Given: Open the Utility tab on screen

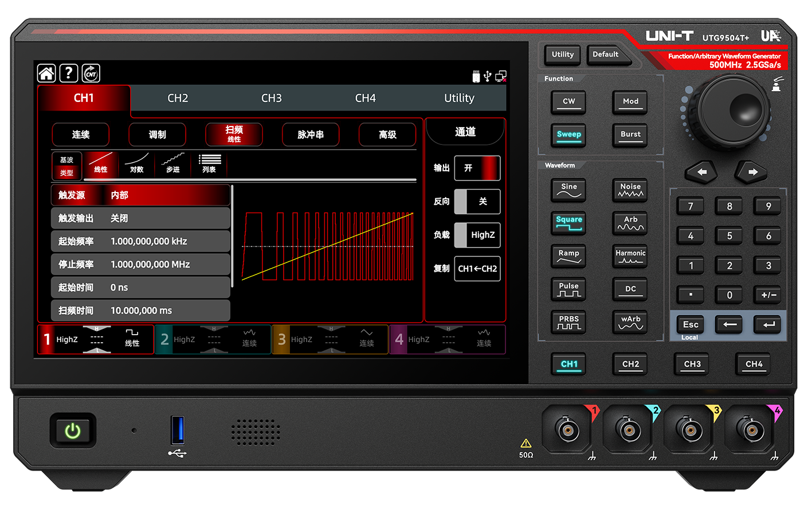Looking at the screenshot, I should [x=460, y=98].
